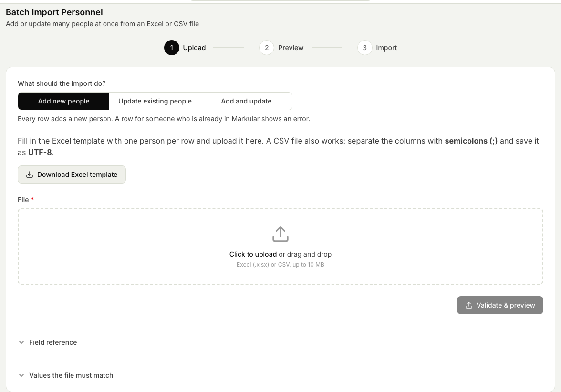
Task: Click the 'Import' step label
Action: tap(386, 48)
